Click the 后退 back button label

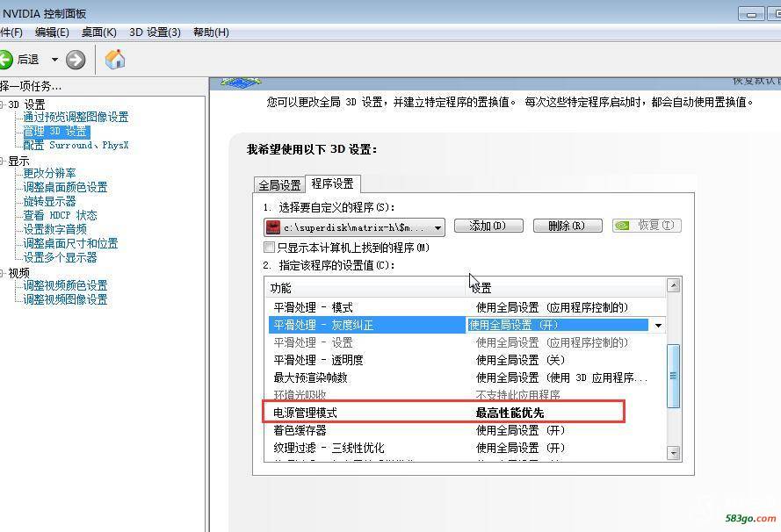(x=28, y=60)
